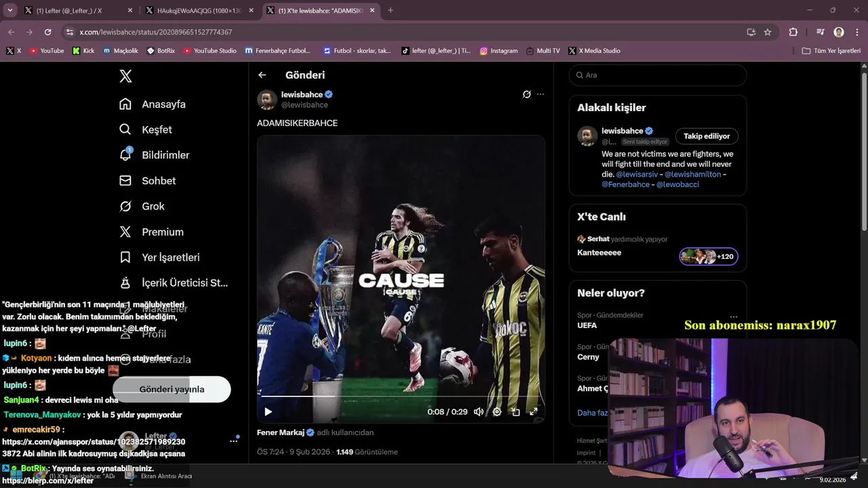Viewport: 868px width, 488px height.
Task: Open video settings gear
Action: click(x=497, y=411)
